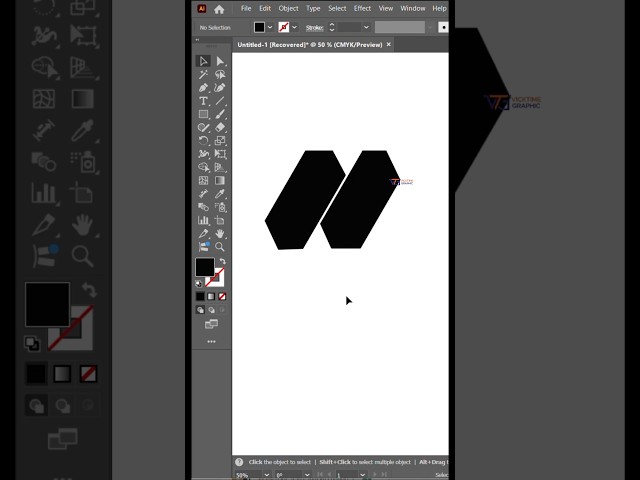Screen dimensions: 640x480
Task: Open the stroke color dropdown in the control bar
Action: pos(294,27)
